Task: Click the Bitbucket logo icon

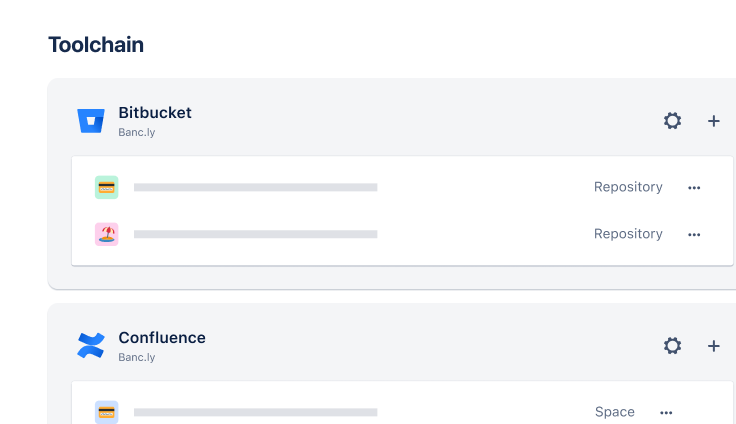Action: 91,121
